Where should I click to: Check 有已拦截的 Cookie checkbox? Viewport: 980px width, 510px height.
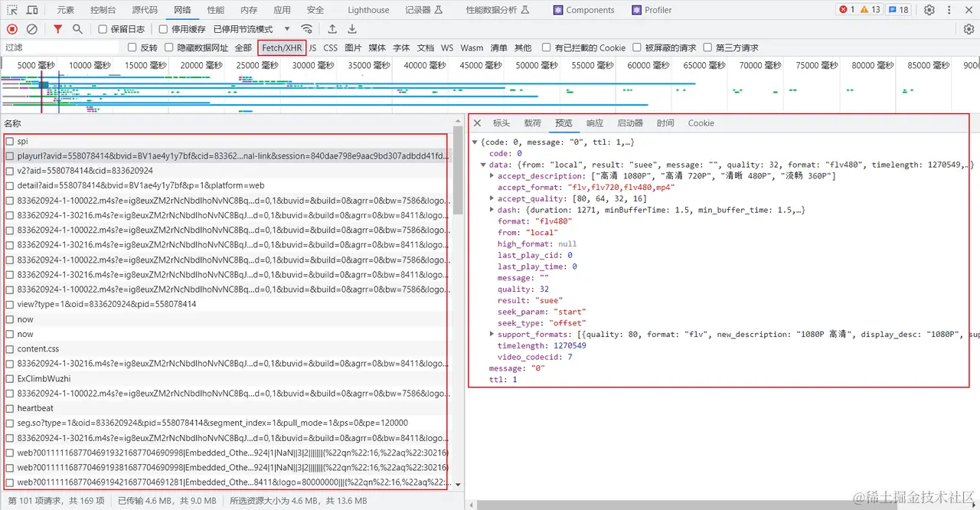click(x=547, y=47)
